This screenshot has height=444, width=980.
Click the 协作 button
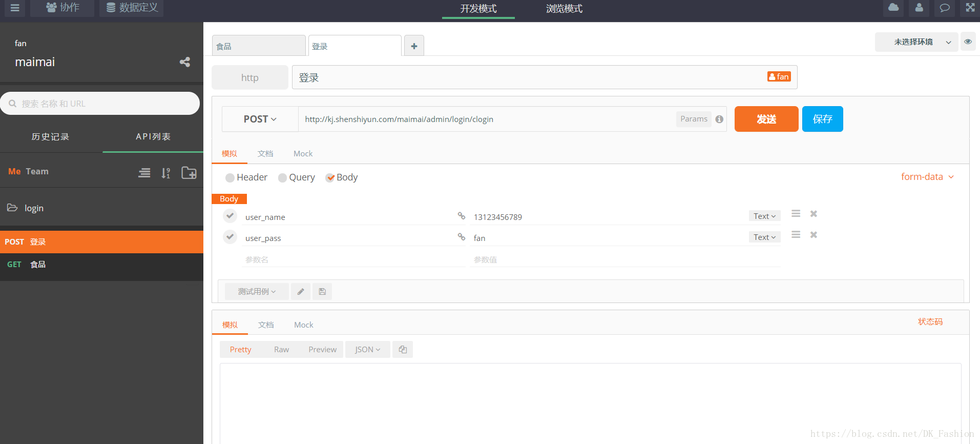pos(62,8)
